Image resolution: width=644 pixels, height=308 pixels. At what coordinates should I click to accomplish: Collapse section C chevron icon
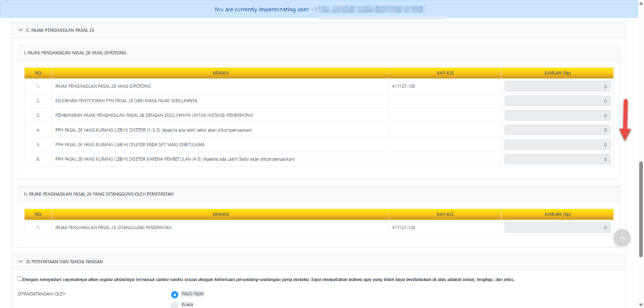point(20,30)
